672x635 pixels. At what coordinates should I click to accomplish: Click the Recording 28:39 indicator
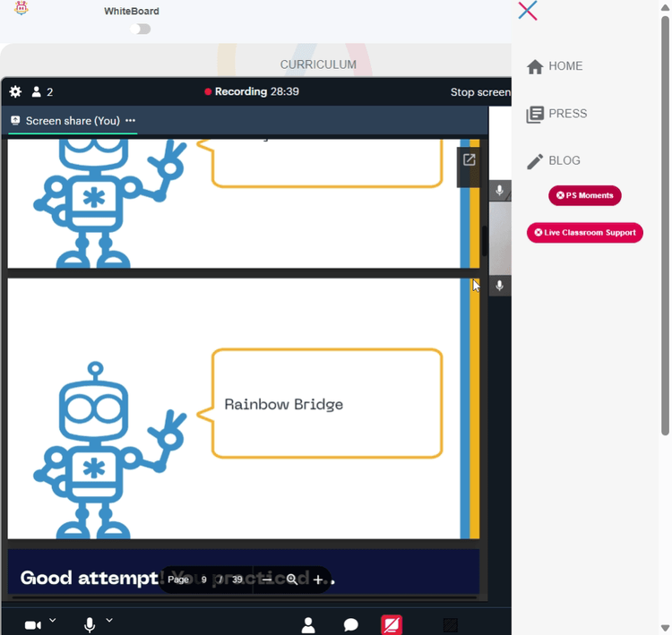tap(252, 91)
